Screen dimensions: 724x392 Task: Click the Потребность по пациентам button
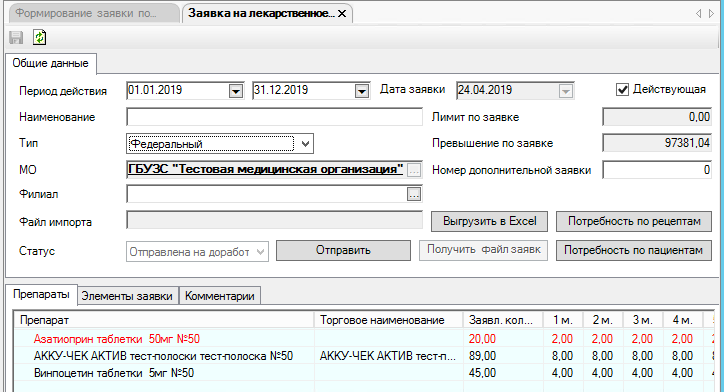point(634,250)
